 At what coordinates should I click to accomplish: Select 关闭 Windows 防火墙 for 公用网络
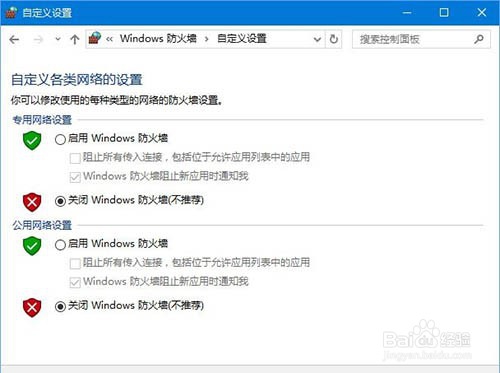pos(60,306)
